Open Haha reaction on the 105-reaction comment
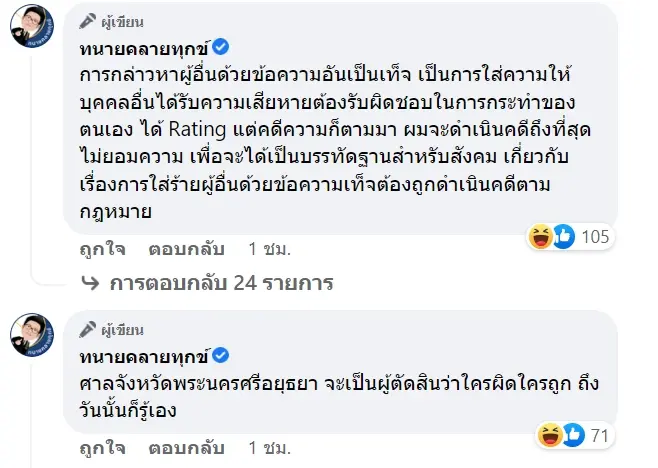Screen dimensions: 658x468 (543, 236)
